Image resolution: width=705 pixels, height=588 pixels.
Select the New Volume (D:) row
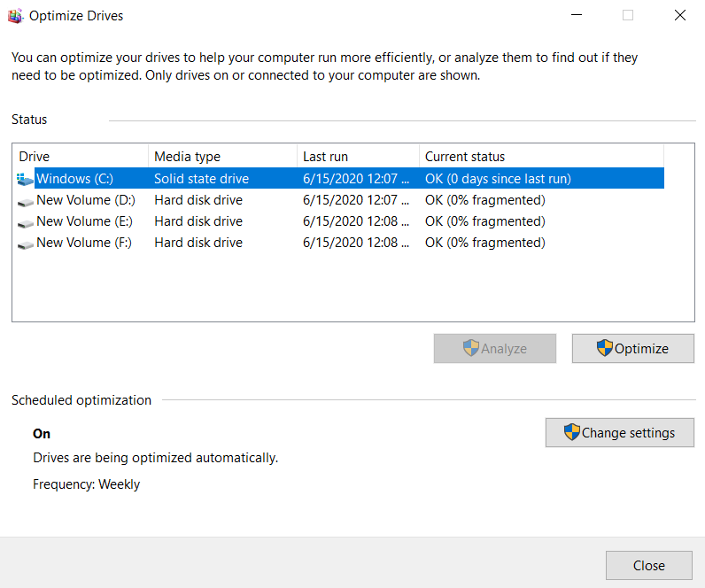[340, 200]
